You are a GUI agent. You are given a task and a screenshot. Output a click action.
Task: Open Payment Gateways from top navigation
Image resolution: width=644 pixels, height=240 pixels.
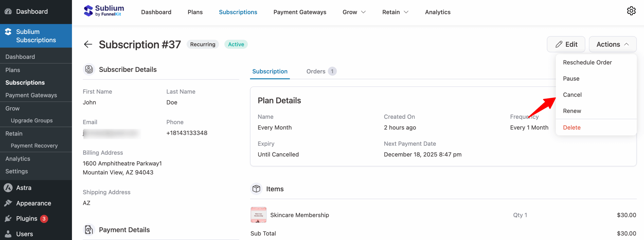pyautogui.click(x=300, y=12)
